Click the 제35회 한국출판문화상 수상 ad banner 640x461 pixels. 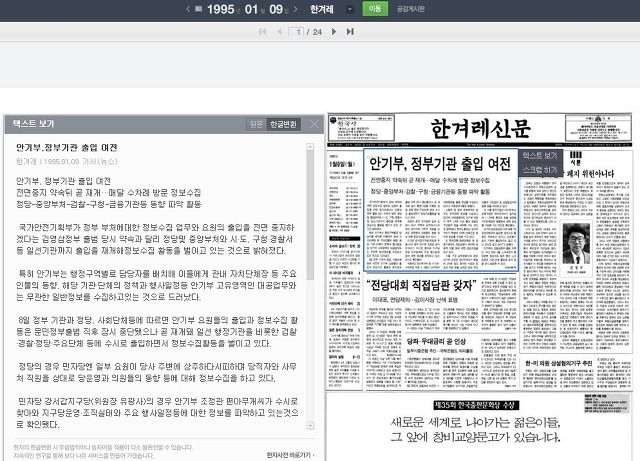[476, 405]
